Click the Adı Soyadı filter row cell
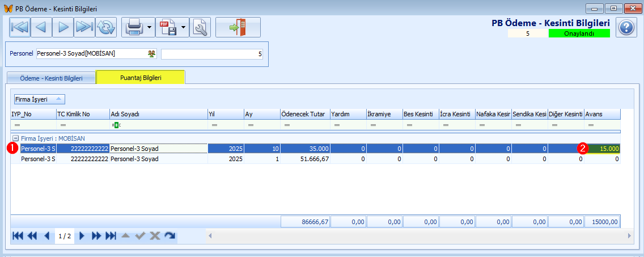Image resolution: width=644 pixels, height=257 pixels. pyautogui.click(x=158, y=124)
